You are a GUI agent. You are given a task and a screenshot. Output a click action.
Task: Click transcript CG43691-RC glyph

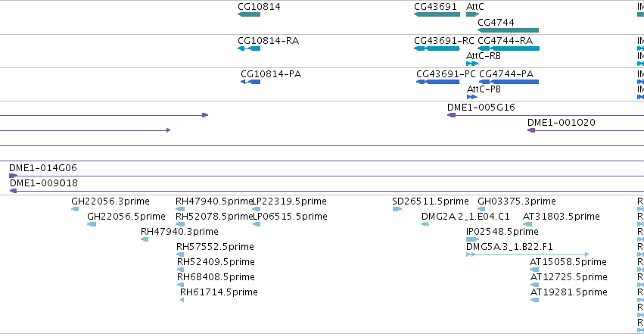tap(437, 48)
